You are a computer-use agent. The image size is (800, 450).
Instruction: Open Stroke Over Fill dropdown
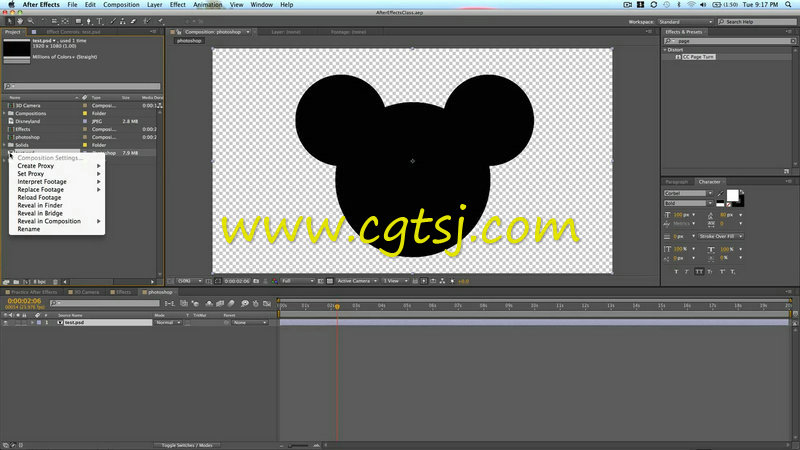720,236
